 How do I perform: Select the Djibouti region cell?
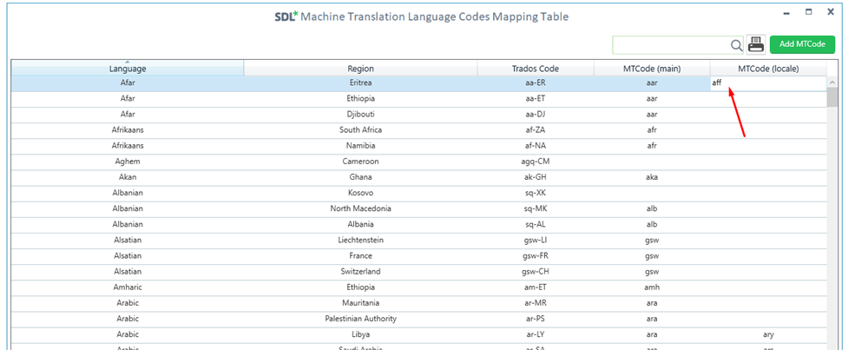coord(360,114)
